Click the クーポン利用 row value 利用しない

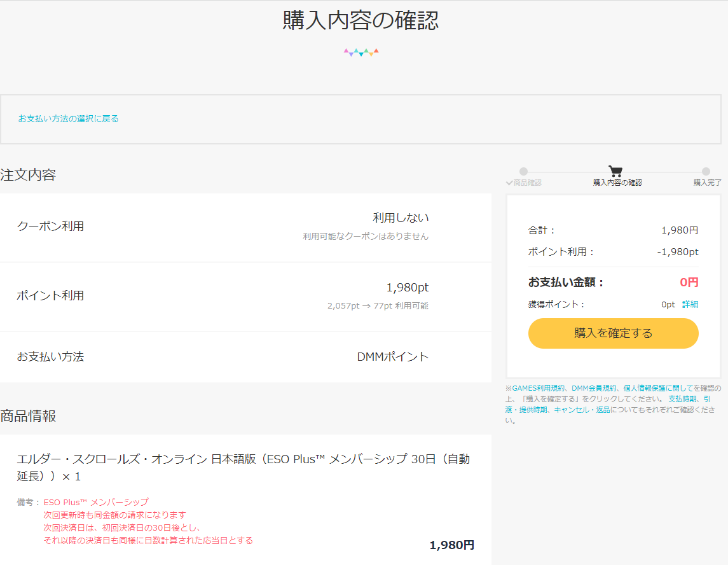coord(401,218)
